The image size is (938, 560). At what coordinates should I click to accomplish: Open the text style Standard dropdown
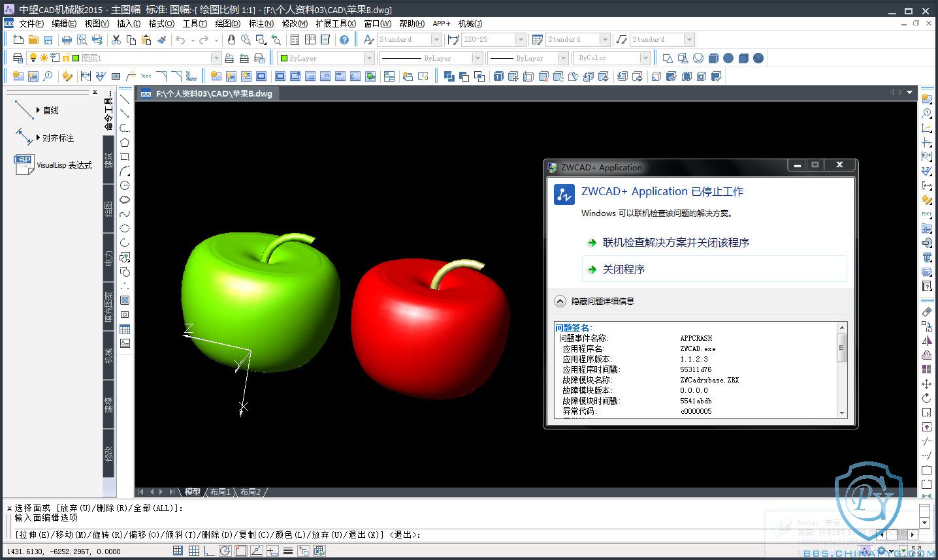pos(436,40)
